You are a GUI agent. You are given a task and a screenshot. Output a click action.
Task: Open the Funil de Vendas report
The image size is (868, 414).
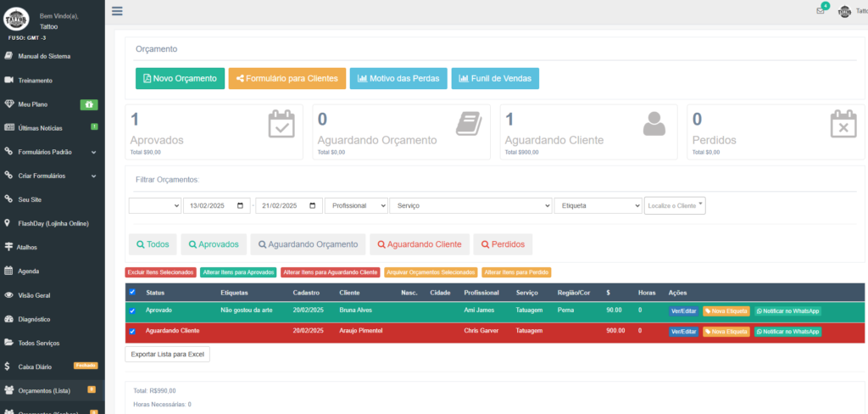coord(495,79)
